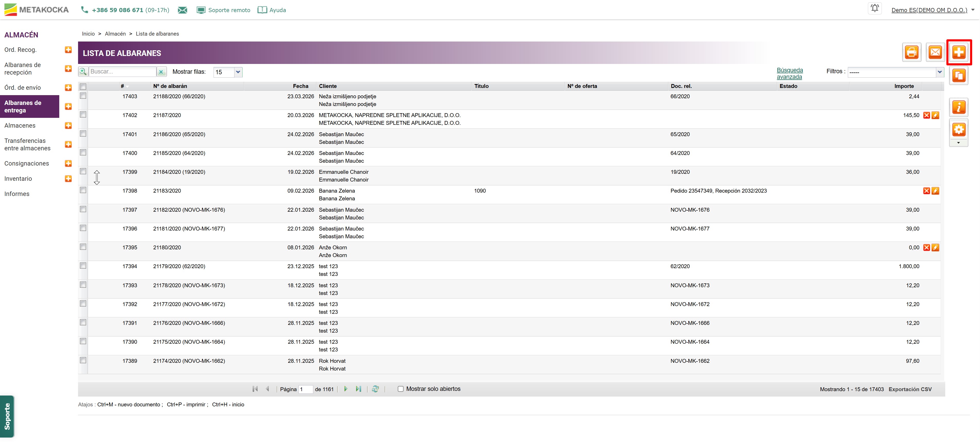Edit albarán 17398 with pencil icon
This screenshot has height=444, width=980.
(935, 191)
